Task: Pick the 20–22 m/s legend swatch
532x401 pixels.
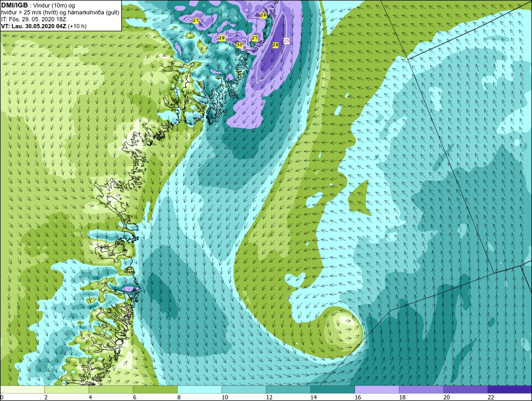Action: click(465, 389)
